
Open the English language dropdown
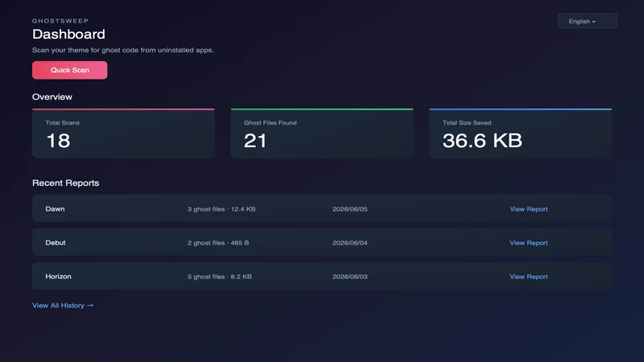point(588,21)
